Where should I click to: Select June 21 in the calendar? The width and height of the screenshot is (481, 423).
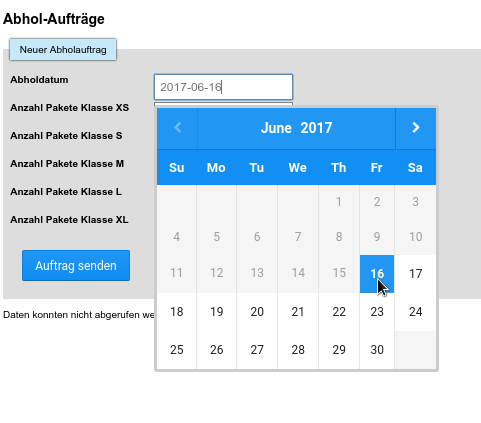298,312
